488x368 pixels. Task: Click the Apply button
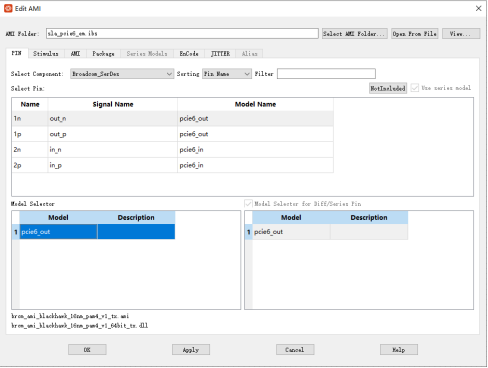click(x=191, y=350)
